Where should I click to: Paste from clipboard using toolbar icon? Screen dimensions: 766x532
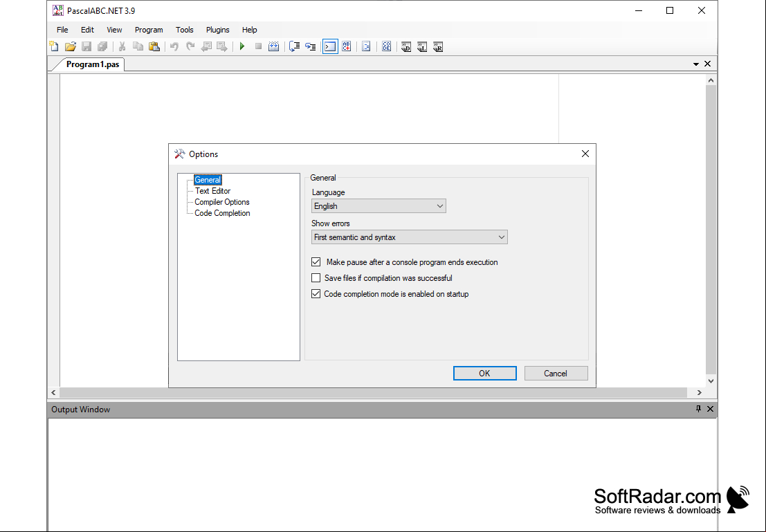tap(154, 47)
